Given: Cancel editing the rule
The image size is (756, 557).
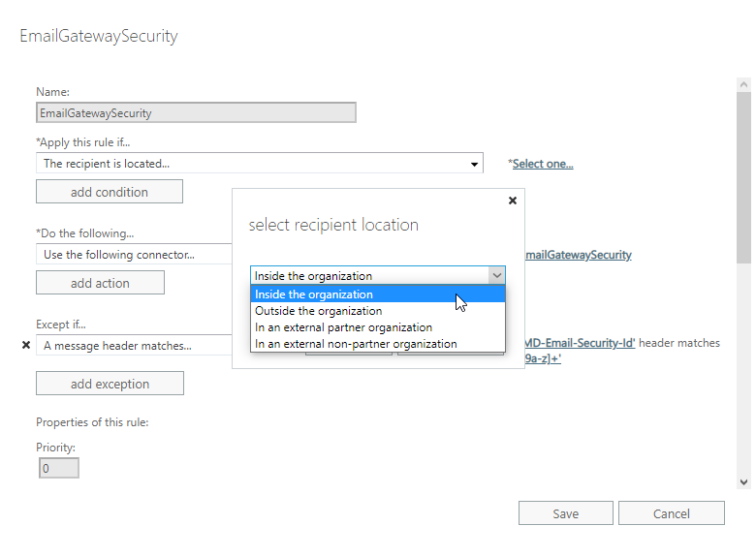Looking at the screenshot, I should [671, 513].
